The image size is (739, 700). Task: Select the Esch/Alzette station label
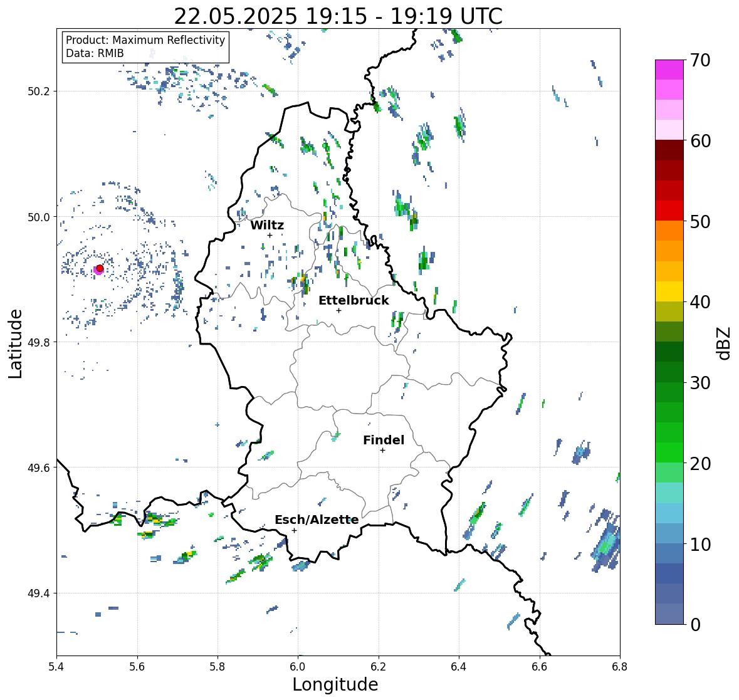(x=317, y=520)
